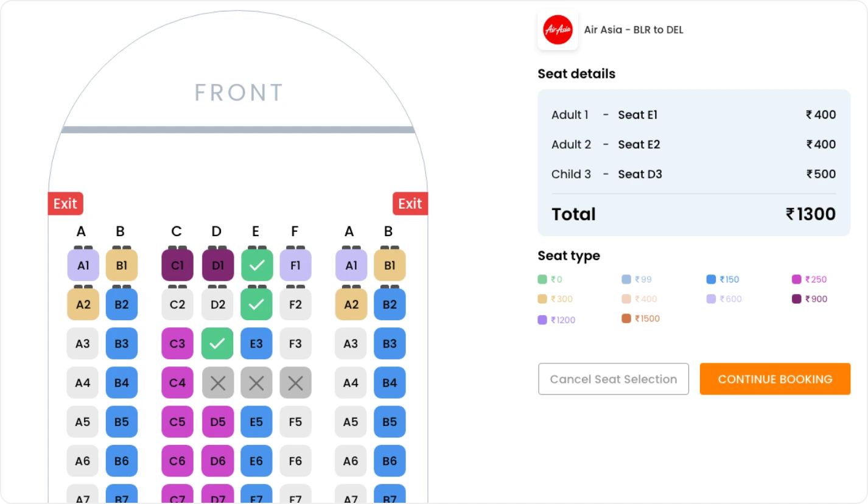Click the Air Asia airline logo
The width and height of the screenshot is (868, 504).
(558, 30)
